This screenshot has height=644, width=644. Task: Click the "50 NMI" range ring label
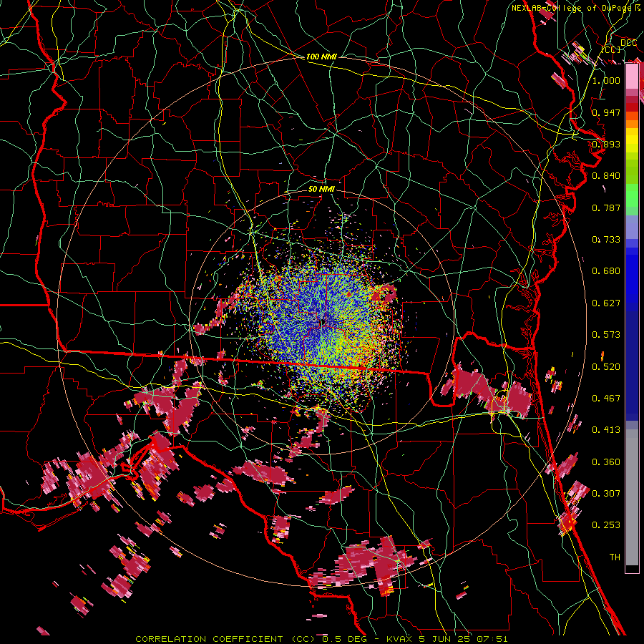coord(321,189)
